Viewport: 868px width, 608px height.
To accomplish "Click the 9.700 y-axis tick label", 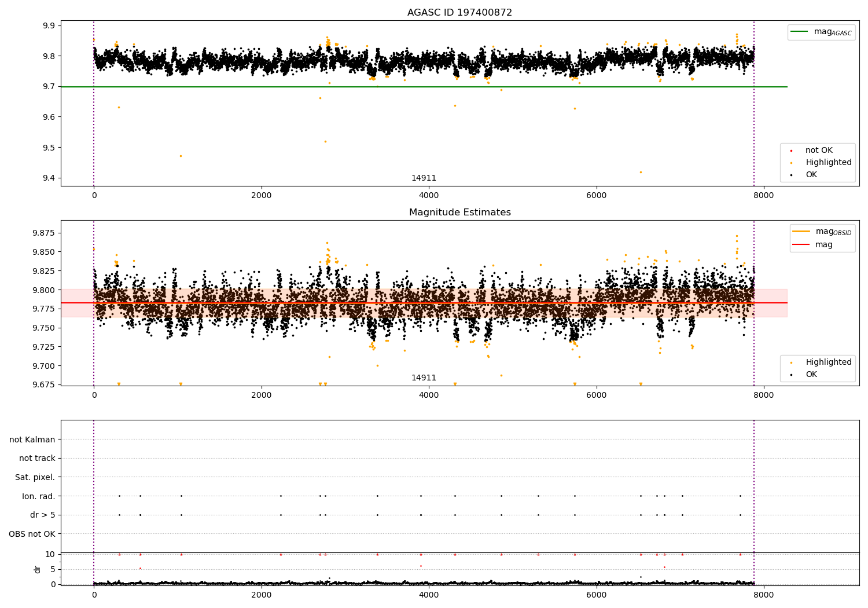I will [44, 366].
